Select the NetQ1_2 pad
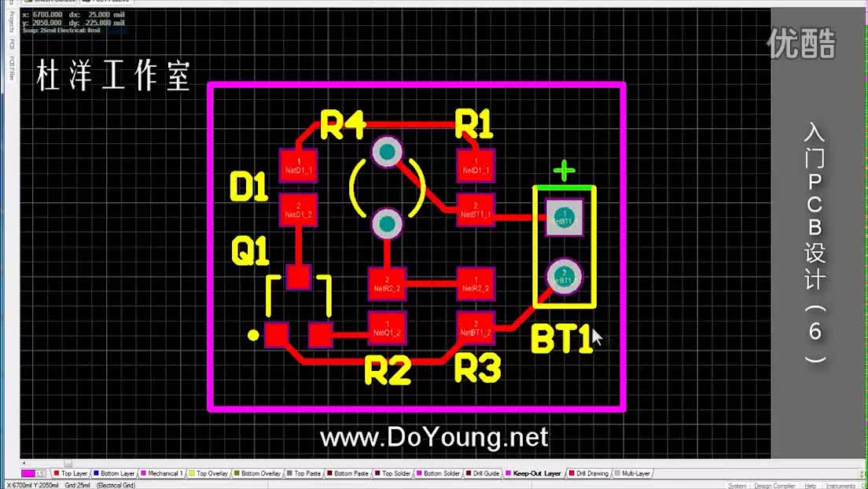Image resolution: width=868 pixels, height=489 pixels. tap(387, 329)
